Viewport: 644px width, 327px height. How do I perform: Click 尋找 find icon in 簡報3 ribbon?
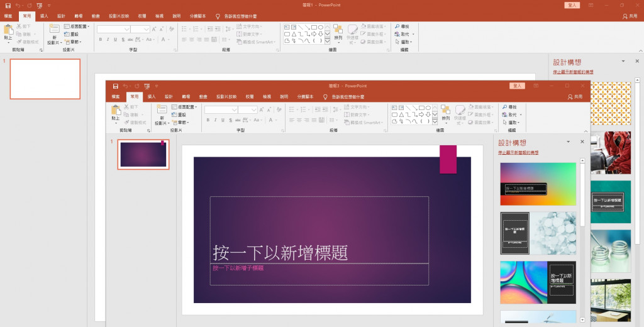(x=509, y=108)
